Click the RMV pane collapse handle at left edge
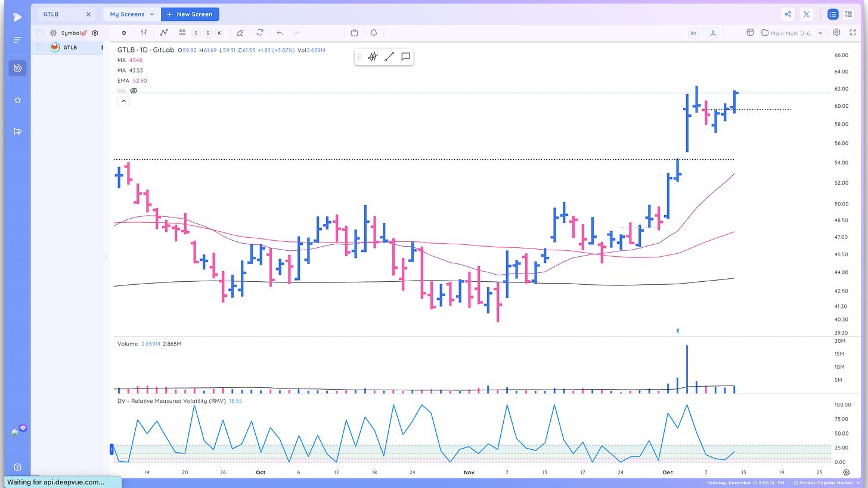Image resolution: width=868 pixels, height=488 pixels. point(111,450)
